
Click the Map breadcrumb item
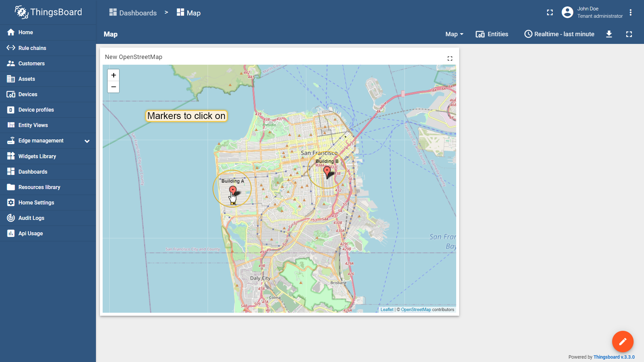[x=189, y=13]
